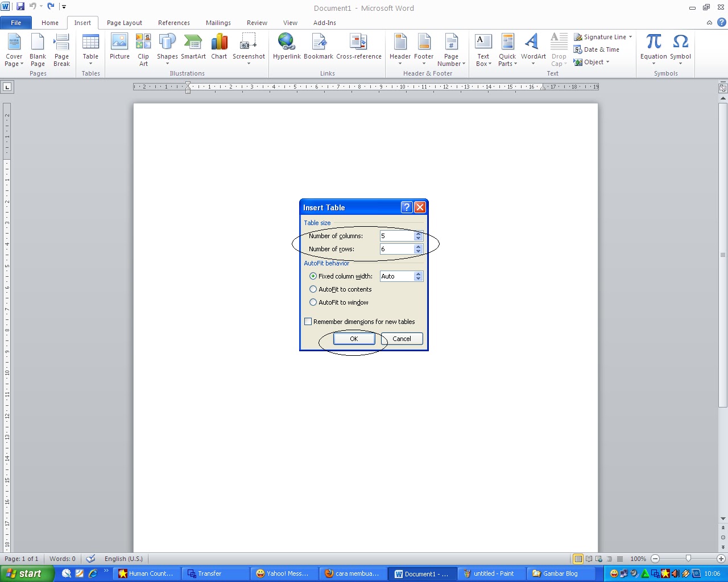728x582 pixels.
Task: Check Remember dimensions for new tables
Action: [359, 322]
